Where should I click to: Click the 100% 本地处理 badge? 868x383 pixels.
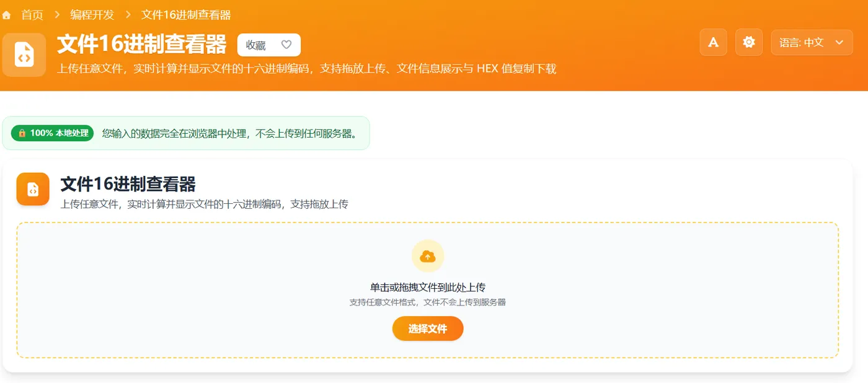coord(51,133)
